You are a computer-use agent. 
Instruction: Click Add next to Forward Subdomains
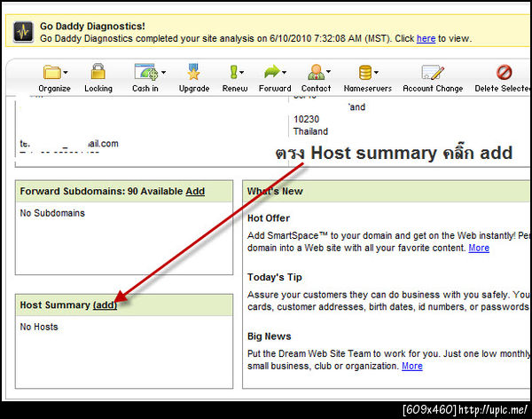[195, 192]
